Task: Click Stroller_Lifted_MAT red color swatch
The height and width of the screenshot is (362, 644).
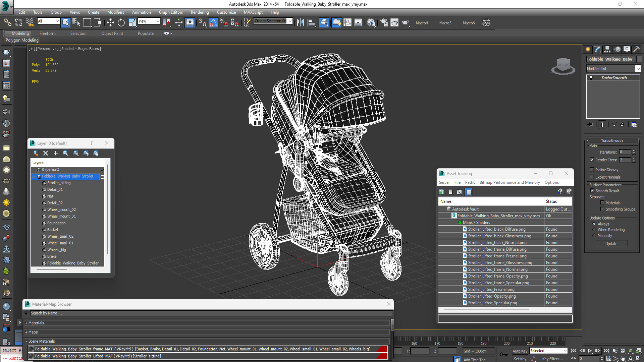Action: point(382,356)
